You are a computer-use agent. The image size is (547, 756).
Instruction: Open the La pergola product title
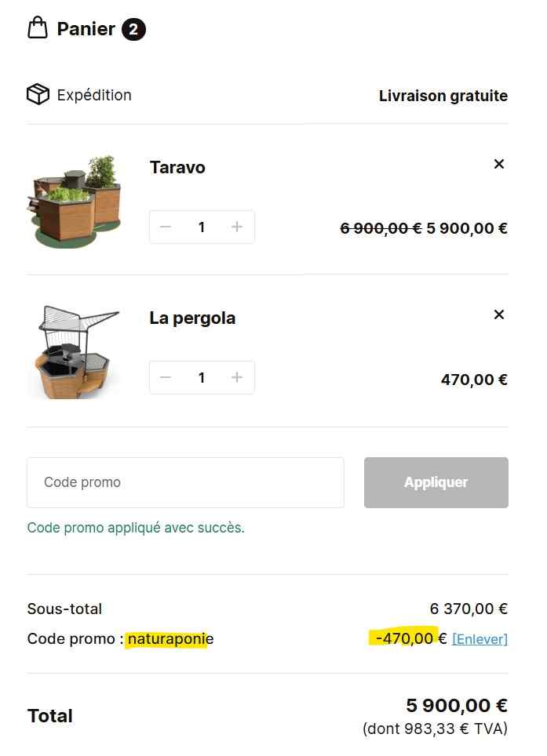192,318
